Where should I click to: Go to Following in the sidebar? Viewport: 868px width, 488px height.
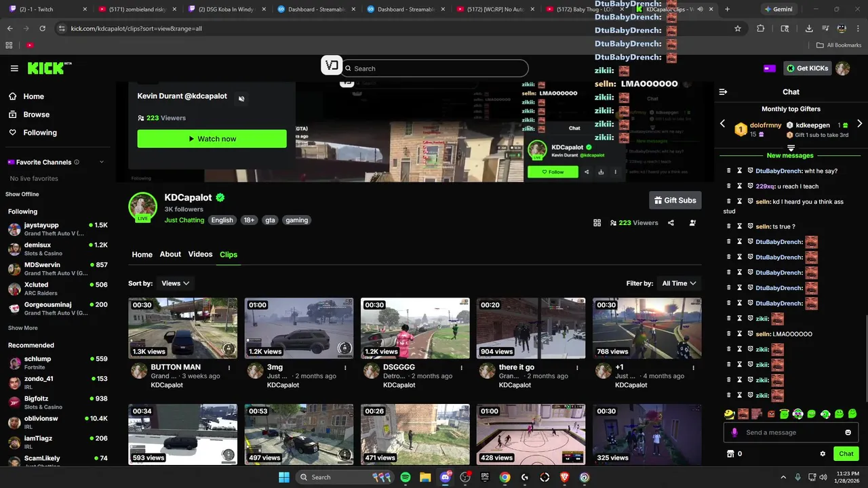[x=40, y=133]
